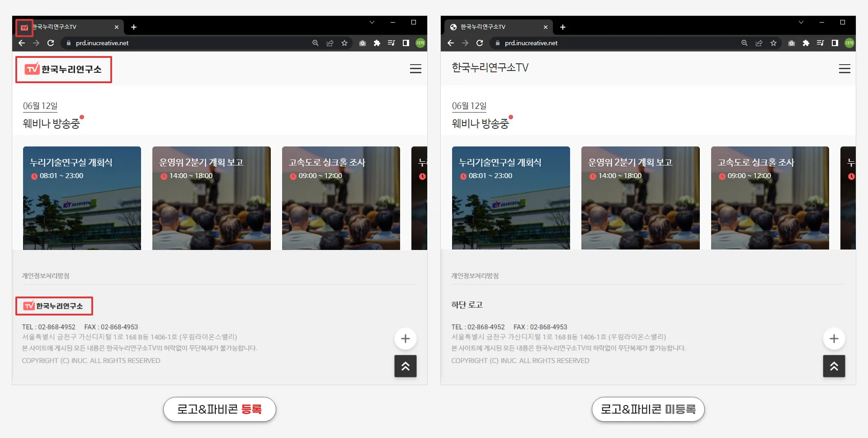Image resolution: width=868 pixels, height=438 pixels.
Task: Share the page from right browser address bar
Action: coord(759,43)
